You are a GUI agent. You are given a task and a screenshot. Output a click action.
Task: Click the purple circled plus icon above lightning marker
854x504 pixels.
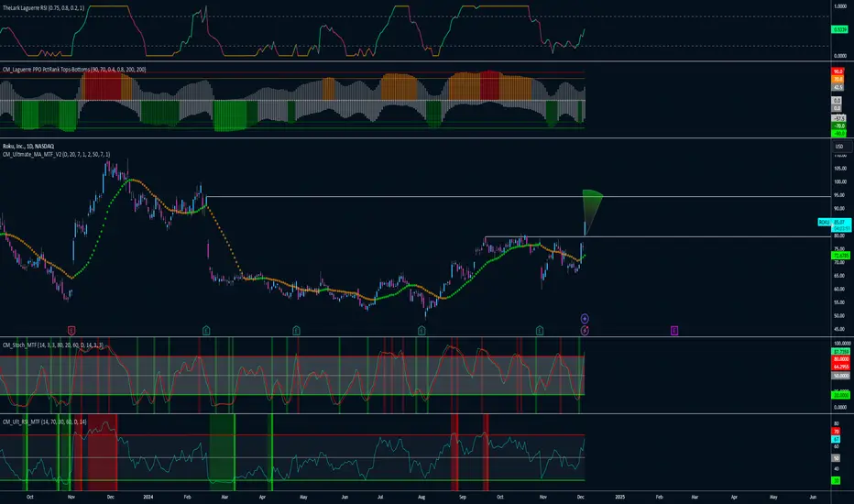point(585,318)
